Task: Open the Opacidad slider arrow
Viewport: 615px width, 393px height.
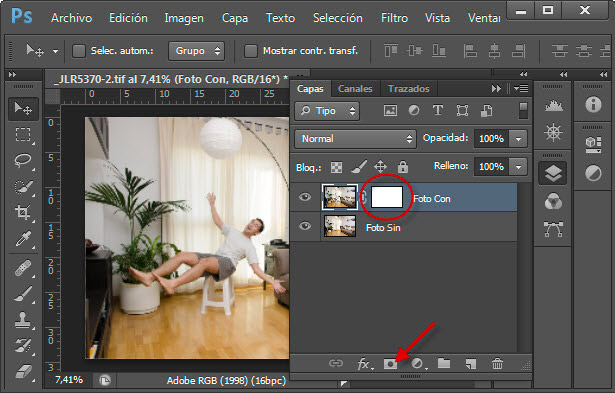Action: click(x=518, y=139)
